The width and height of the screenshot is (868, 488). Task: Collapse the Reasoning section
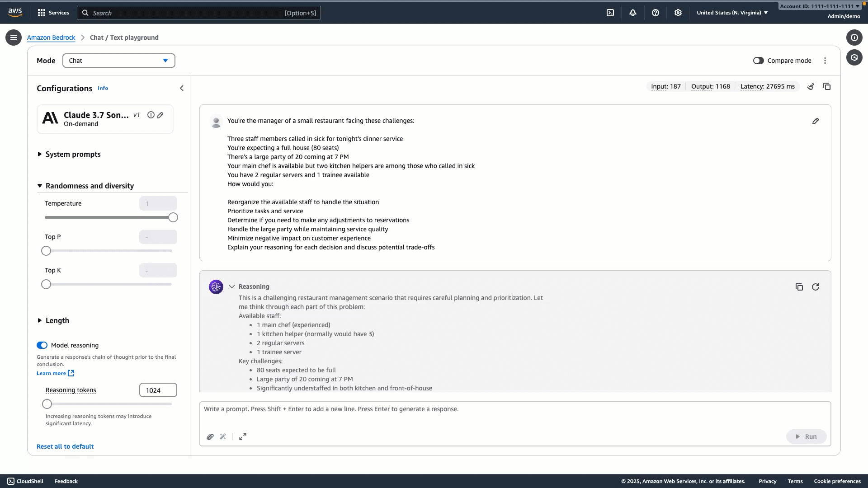tap(232, 286)
